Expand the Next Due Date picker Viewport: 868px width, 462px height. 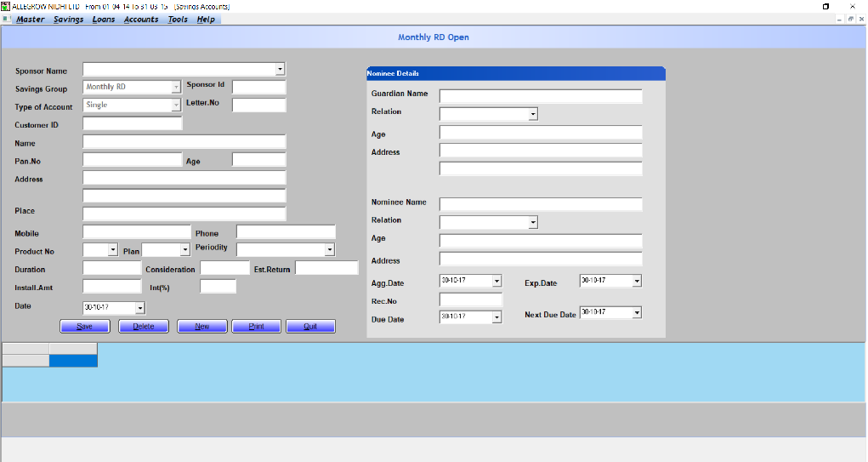(637, 313)
